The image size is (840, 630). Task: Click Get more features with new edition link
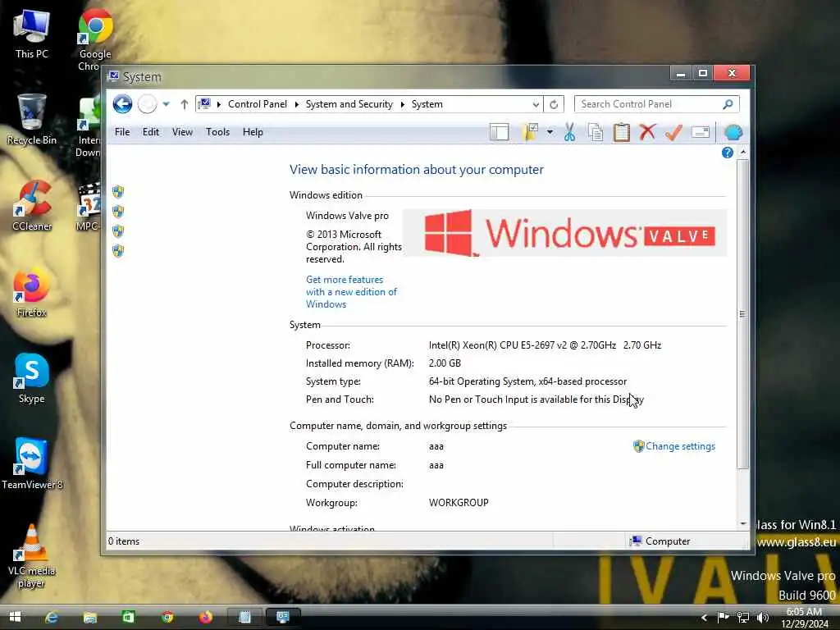[351, 292]
